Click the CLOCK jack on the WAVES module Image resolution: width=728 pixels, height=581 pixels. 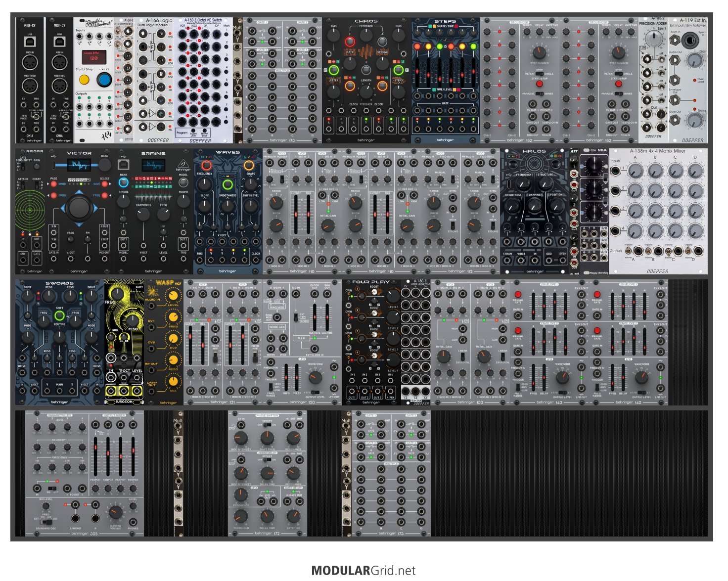click(255, 261)
